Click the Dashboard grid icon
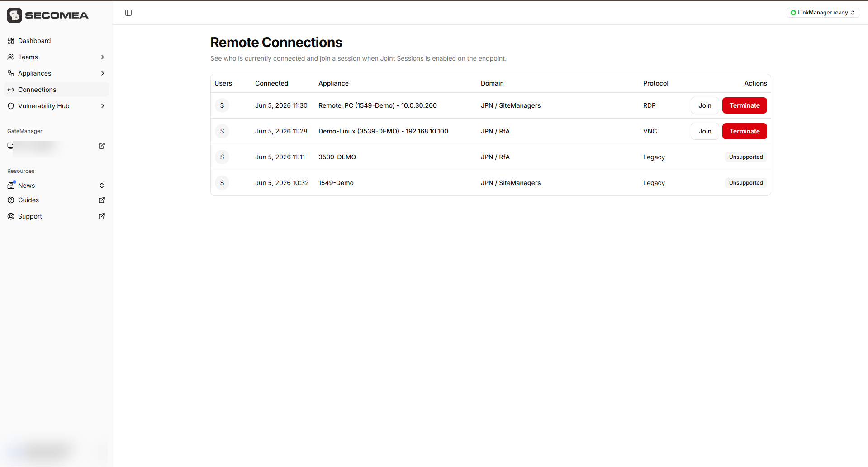The height and width of the screenshot is (467, 868). click(x=11, y=41)
